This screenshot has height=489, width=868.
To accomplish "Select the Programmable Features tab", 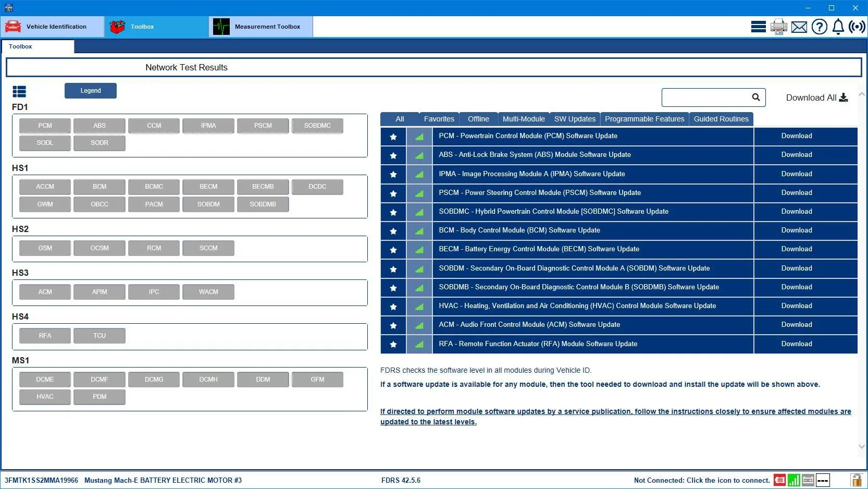I will tap(644, 119).
